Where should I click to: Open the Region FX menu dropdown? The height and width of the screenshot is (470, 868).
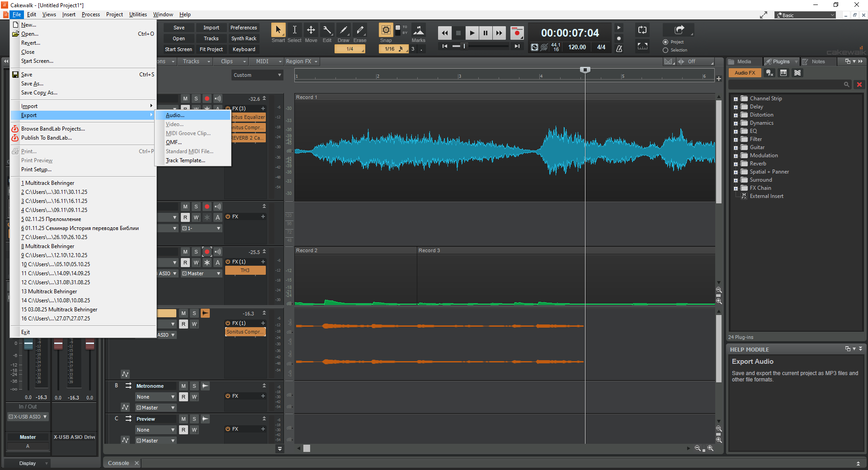click(302, 61)
